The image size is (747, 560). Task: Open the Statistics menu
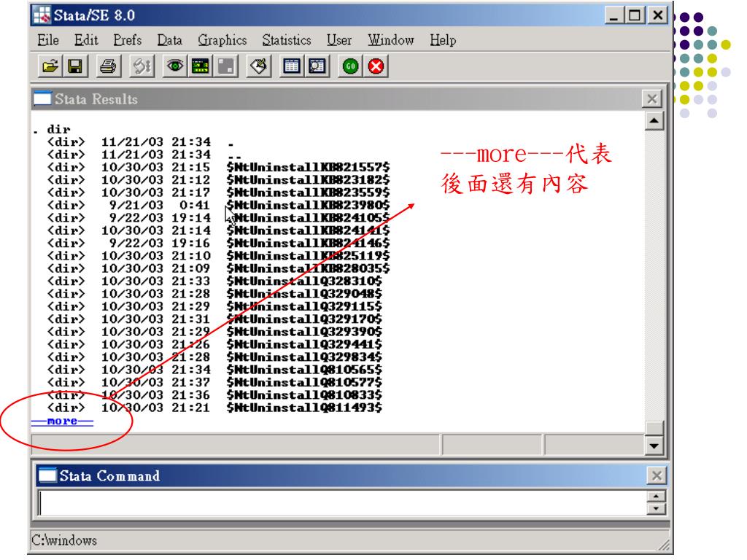point(286,40)
